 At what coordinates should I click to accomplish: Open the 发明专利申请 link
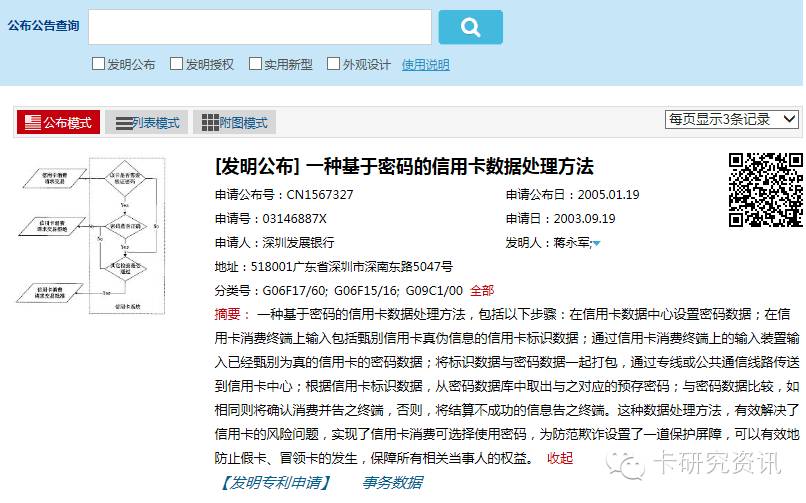[275, 482]
